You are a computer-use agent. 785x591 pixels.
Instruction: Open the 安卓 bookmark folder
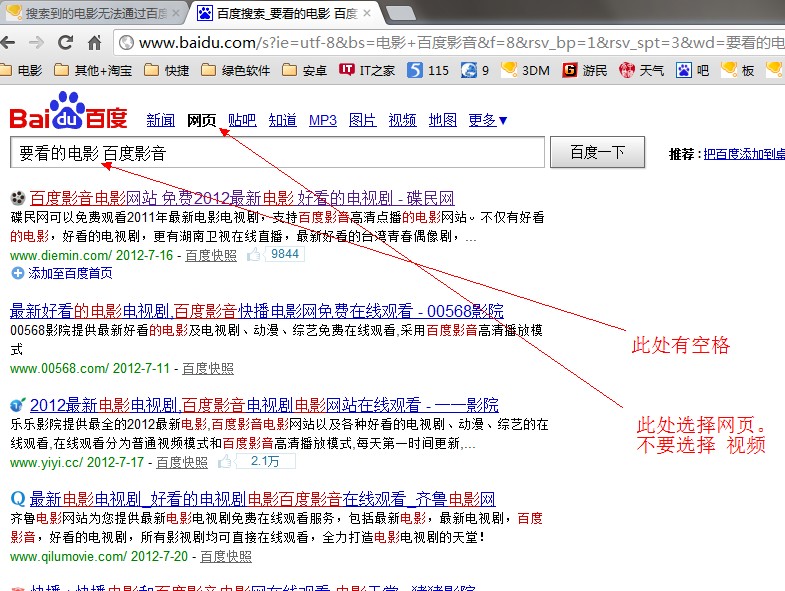(x=304, y=70)
